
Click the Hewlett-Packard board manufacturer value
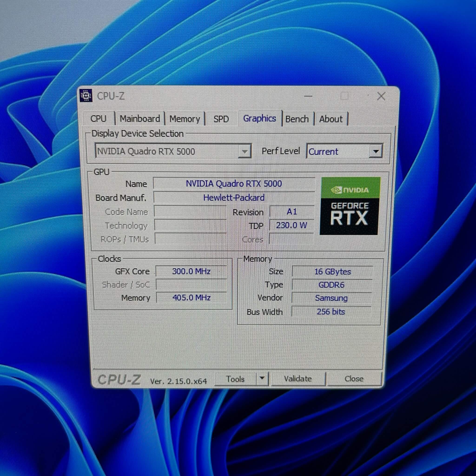pyautogui.click(x=234, y=198)
